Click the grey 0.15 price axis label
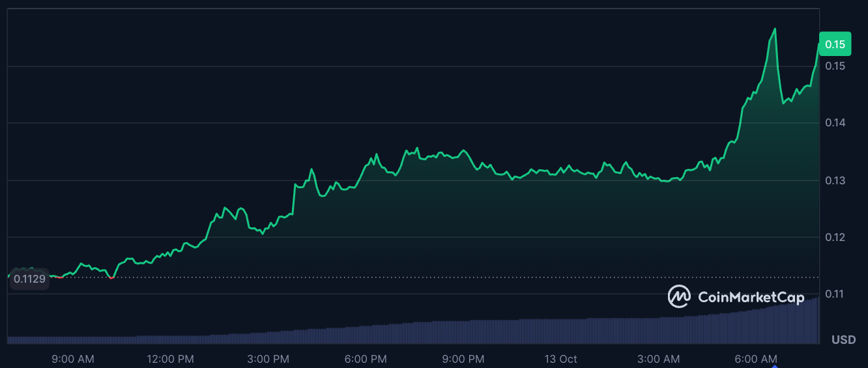 pos(835,66)
